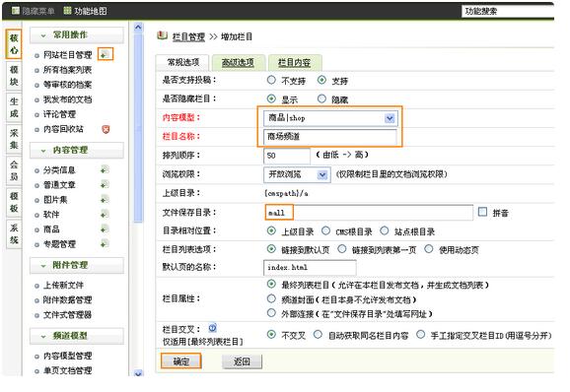Viewport: 570px width, 392px height.
Task: Check the 拼音 checkbox
Action: pos(483,212)
